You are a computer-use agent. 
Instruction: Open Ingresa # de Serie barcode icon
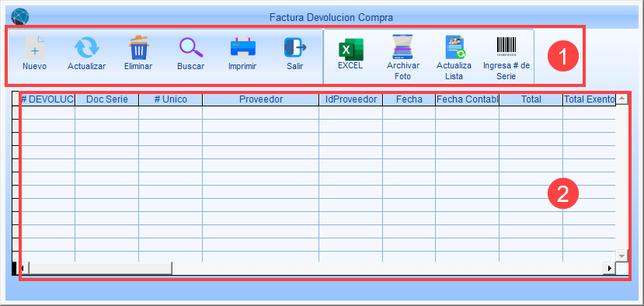tap(506, 47)
